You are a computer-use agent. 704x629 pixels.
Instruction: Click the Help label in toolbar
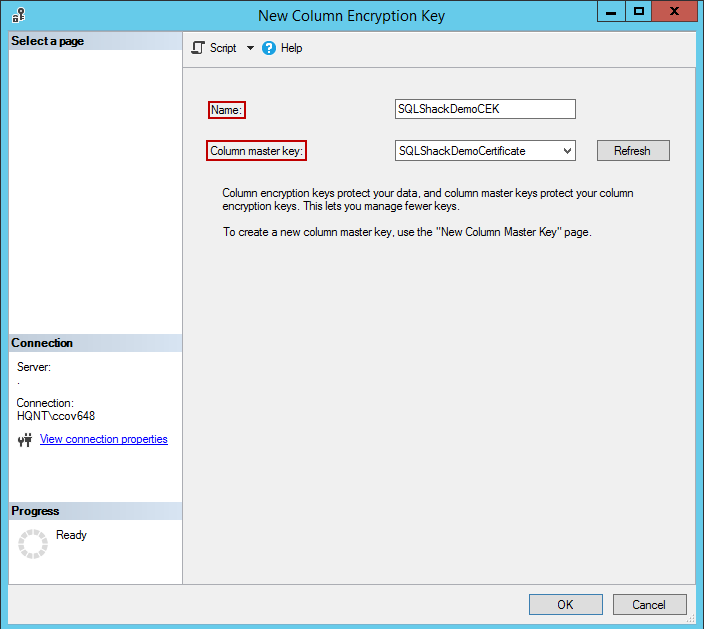coord(291,48)
